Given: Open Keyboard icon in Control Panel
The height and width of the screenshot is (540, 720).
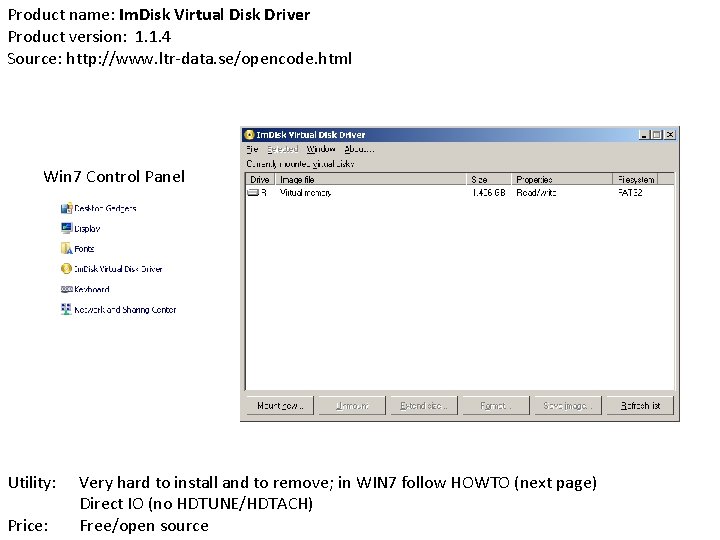Looking at the screenshot, I should pyautogui.click(x=67, y=289).
